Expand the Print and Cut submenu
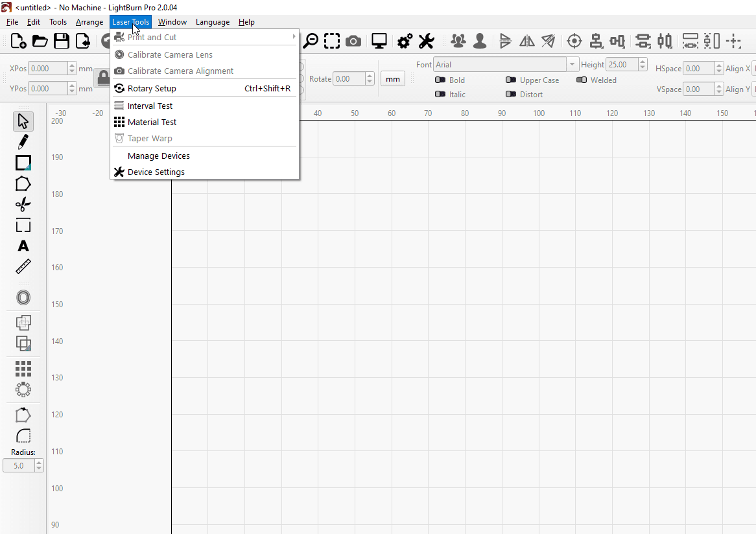Viewport: 756px width, 534px height. tap(204, 37)
